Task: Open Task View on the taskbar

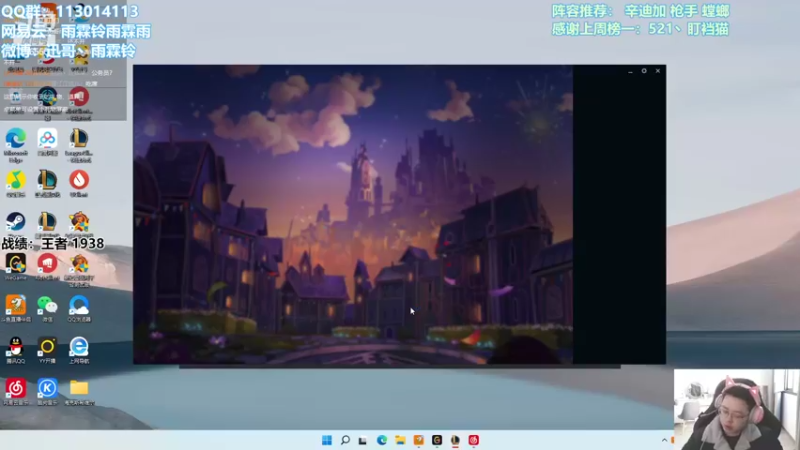Action: pyautogui.click(x=363, y=440)
